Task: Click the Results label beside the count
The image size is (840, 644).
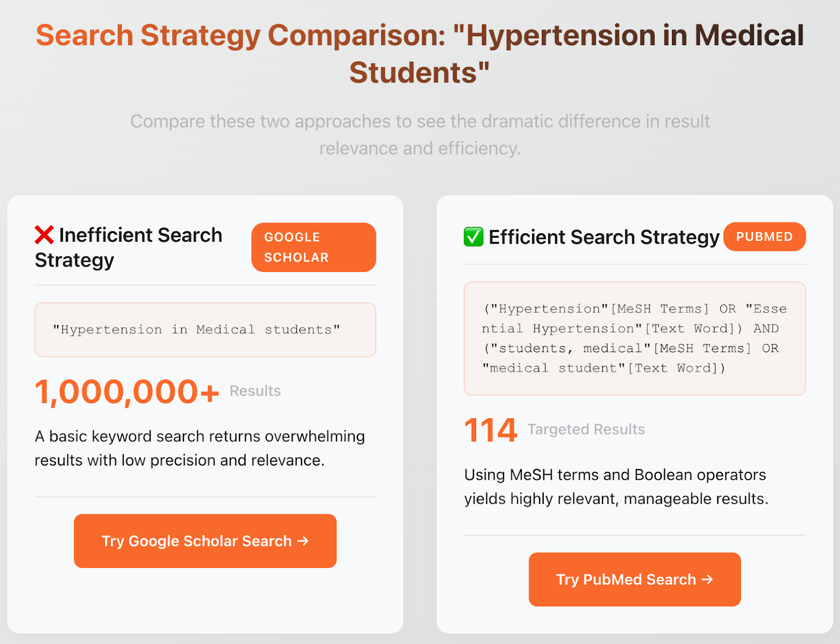Action: click(255, 391)
